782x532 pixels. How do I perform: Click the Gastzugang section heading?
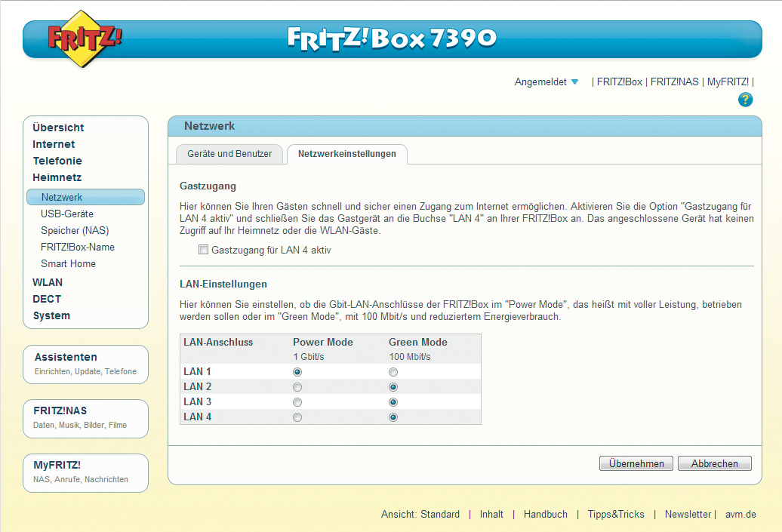click(x=208, y=186)
